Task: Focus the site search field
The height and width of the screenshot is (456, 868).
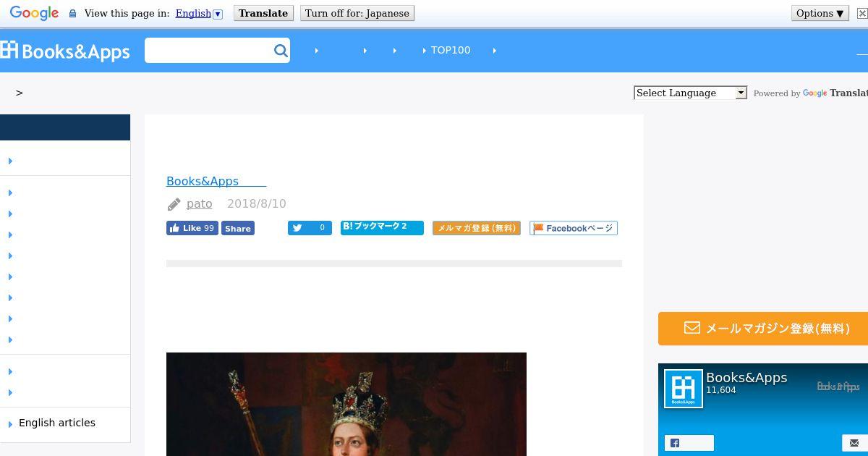Action: 208,50
